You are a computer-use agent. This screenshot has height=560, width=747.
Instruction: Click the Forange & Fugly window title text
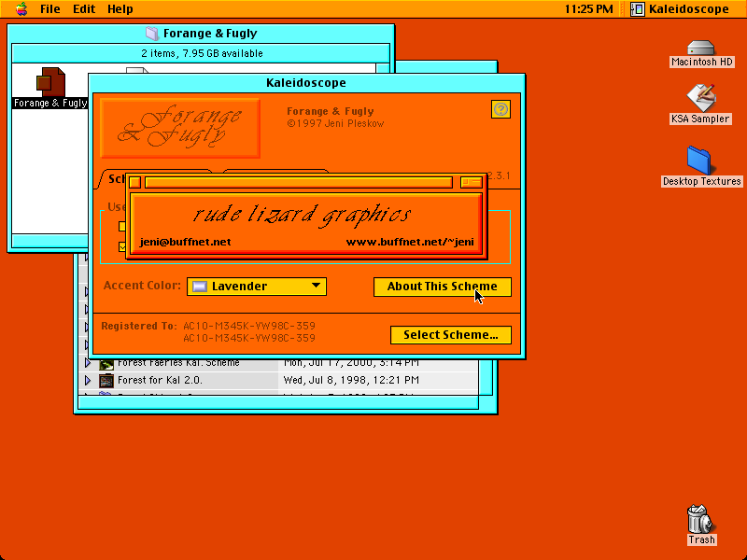pyautogui.click(x=210, y=34)
